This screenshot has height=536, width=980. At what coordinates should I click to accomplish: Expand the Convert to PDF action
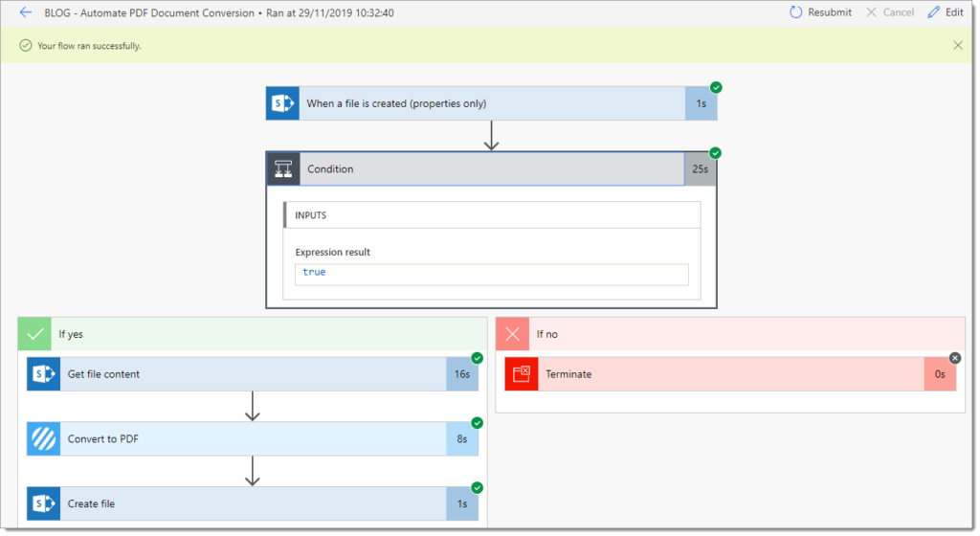(253, 438)
